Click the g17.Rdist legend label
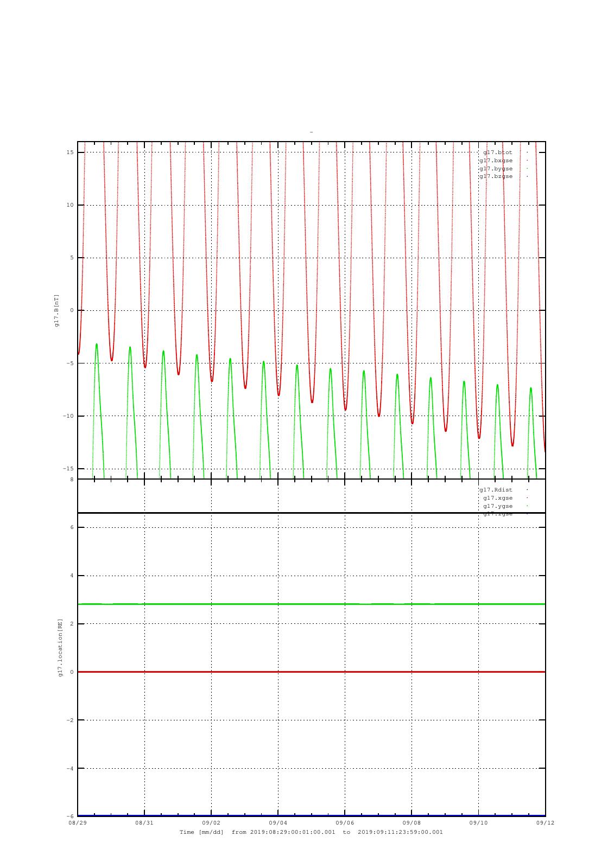 click(x=496, y=490)
